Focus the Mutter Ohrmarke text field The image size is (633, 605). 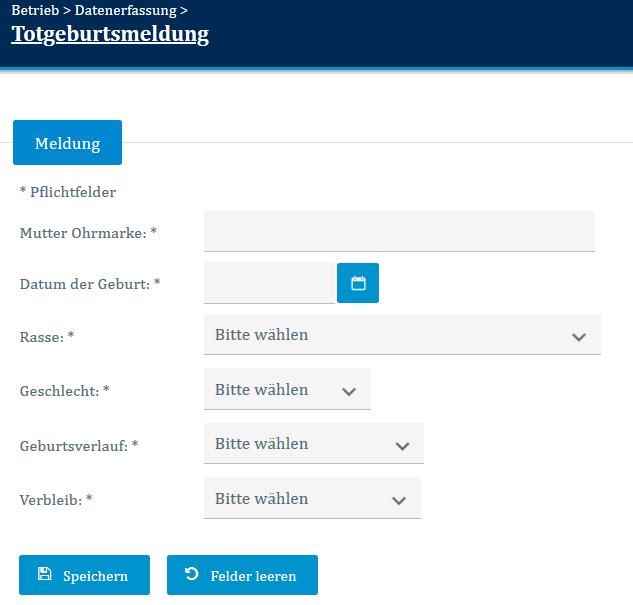(x=399, y=231)
